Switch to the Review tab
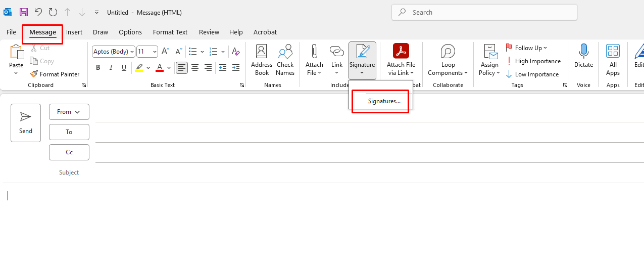This screenshot has width=644, height=256. (x=209, y=32)
